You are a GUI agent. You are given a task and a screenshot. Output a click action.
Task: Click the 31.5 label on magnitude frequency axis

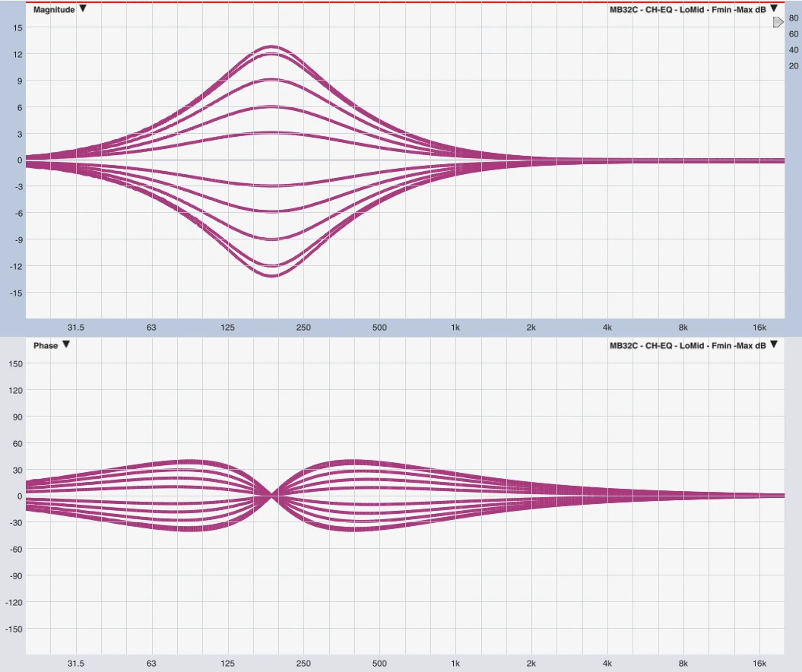[x=75, y=328]
